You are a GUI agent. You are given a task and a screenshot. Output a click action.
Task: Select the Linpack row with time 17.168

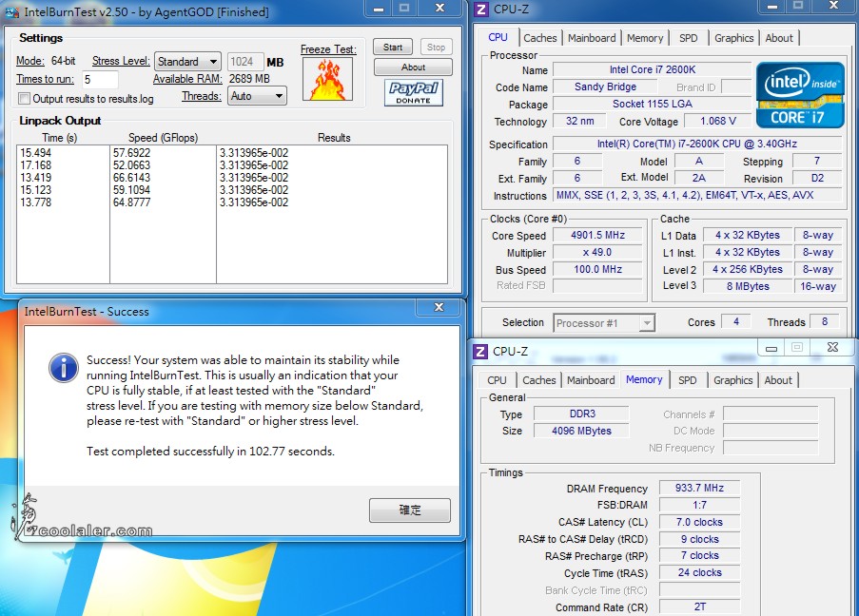pos(232,165)
